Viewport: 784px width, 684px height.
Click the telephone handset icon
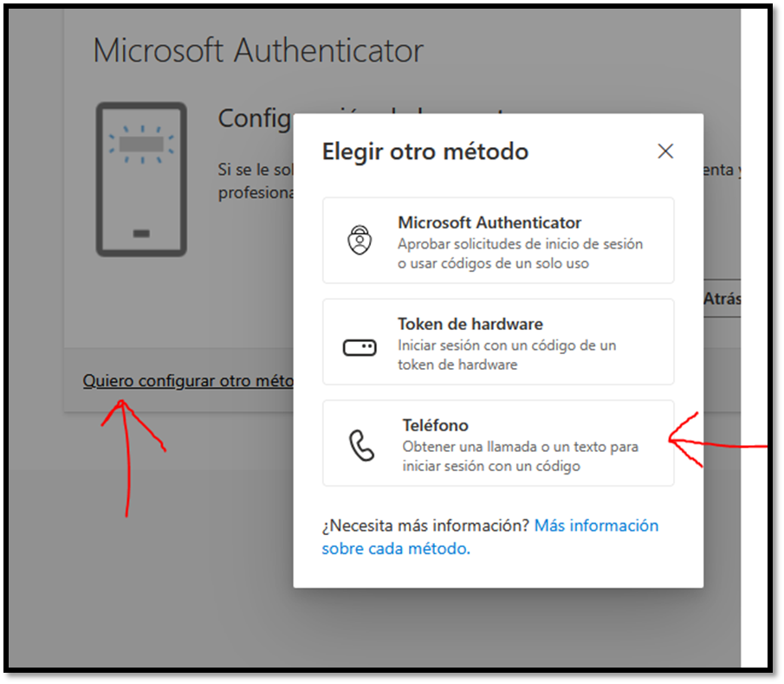tap(361, 445)
